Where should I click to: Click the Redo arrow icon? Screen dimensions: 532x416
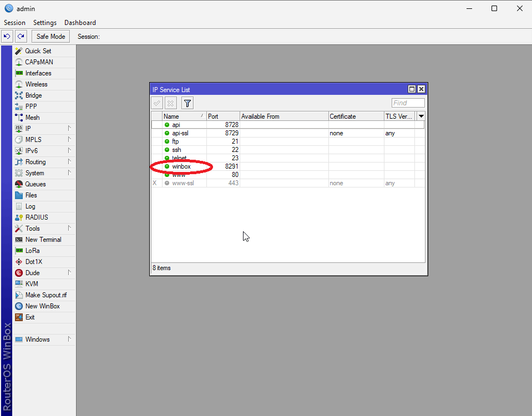(21, 37)
